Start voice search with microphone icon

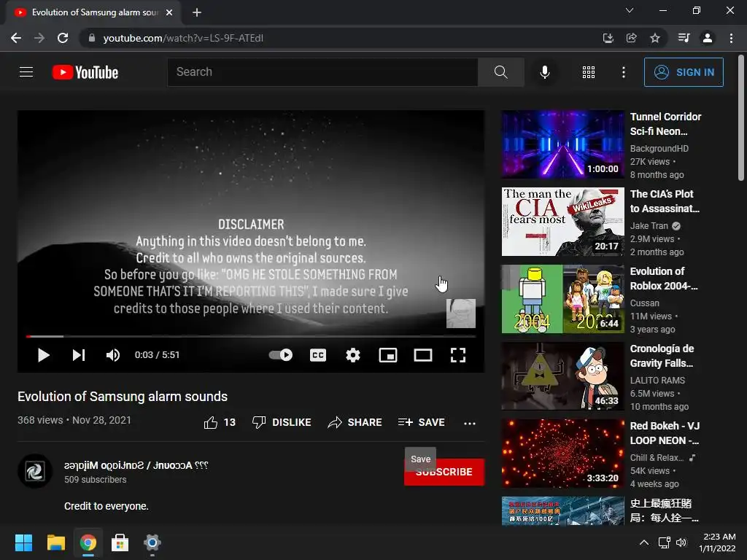pos(544,72)
